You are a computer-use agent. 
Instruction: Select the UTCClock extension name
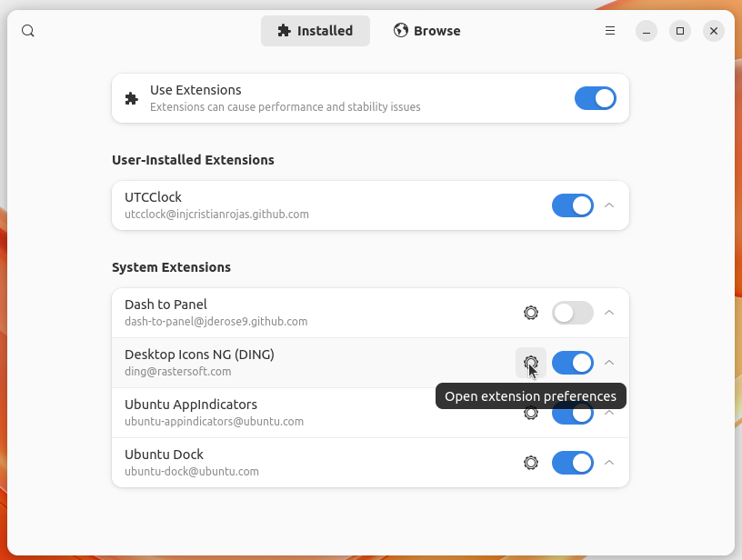tap(153, 197)
